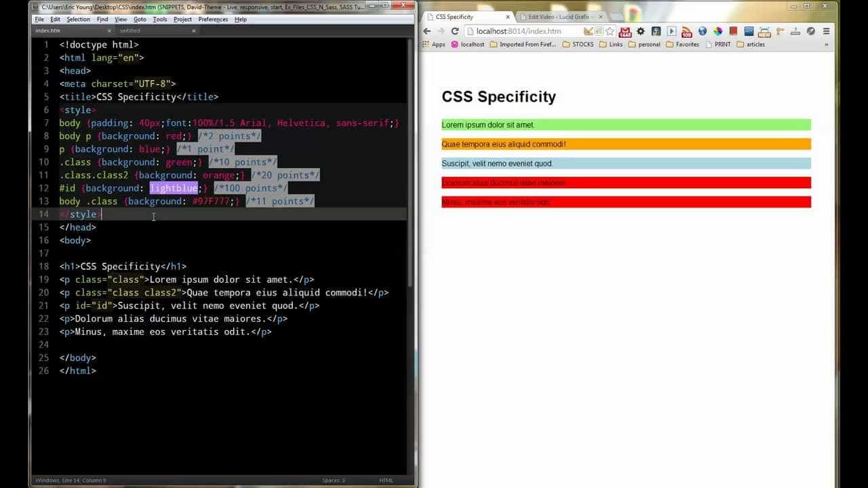Switch to the index.htm editor tab
Image resolution: width=868 pixels, height=488 pixels.
pos(72,30)
